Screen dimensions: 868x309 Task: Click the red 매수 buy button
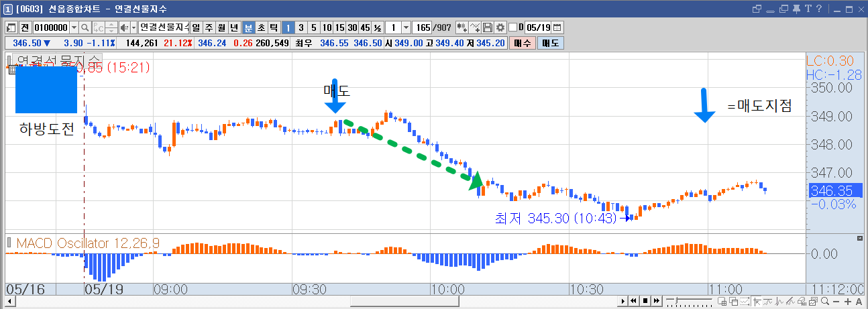pos(521,42)
